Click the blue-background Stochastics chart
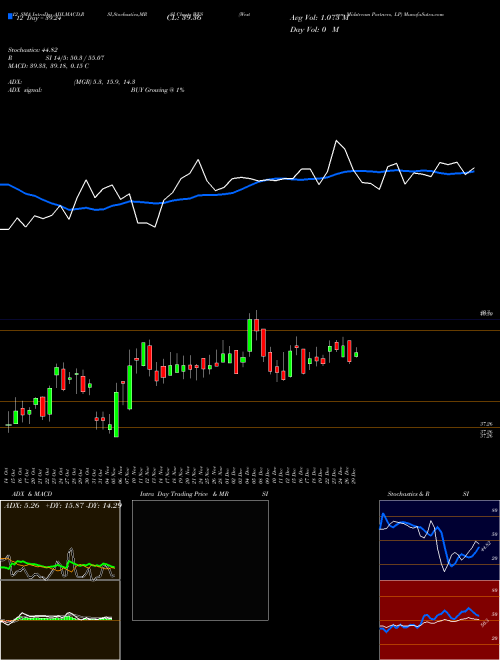This screenshot has width=500, height=660. tap(439, 540)
